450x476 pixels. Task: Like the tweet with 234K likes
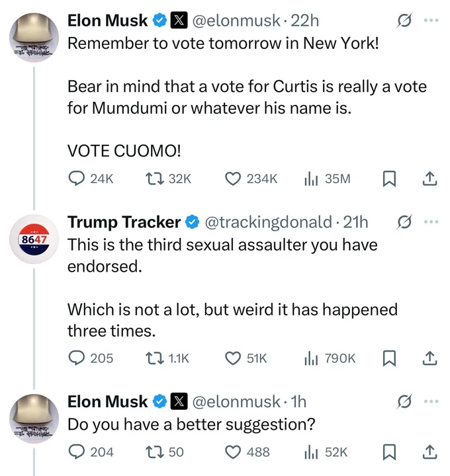point(232,178)
